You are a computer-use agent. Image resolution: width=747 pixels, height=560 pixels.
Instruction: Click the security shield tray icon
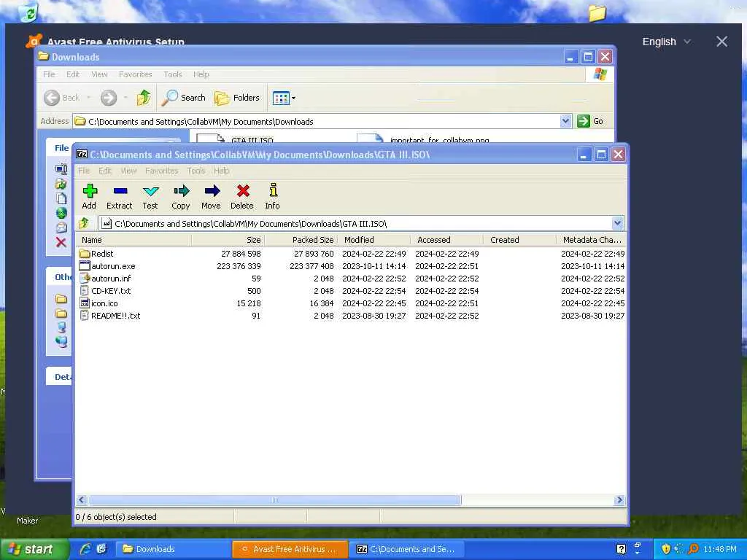(666, 549)
